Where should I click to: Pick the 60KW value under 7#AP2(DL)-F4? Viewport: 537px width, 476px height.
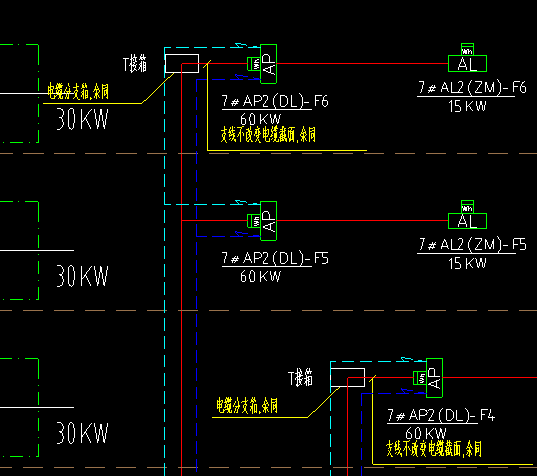click(x=426, y=433)
